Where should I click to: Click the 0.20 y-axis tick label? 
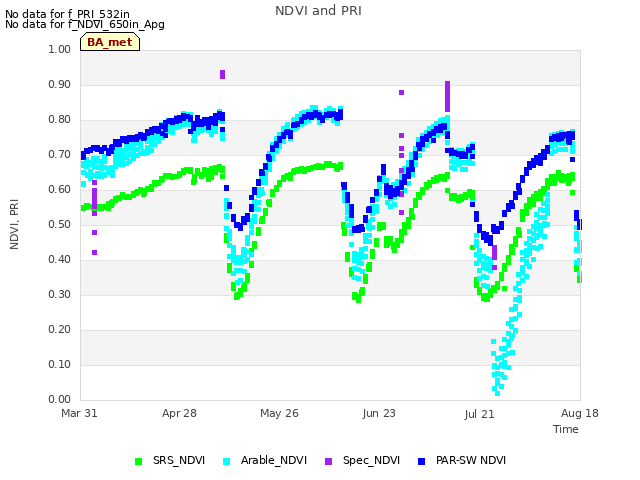(60, 329)
